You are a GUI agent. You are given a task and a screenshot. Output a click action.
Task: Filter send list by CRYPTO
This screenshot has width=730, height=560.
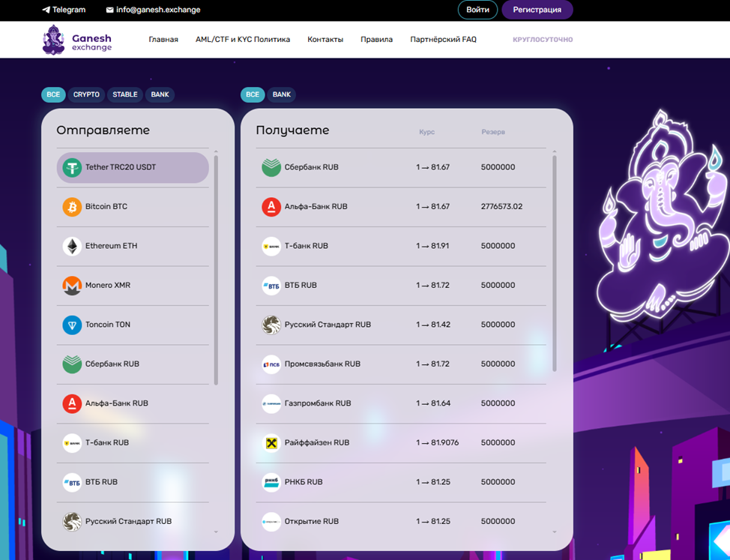(87, 94)
